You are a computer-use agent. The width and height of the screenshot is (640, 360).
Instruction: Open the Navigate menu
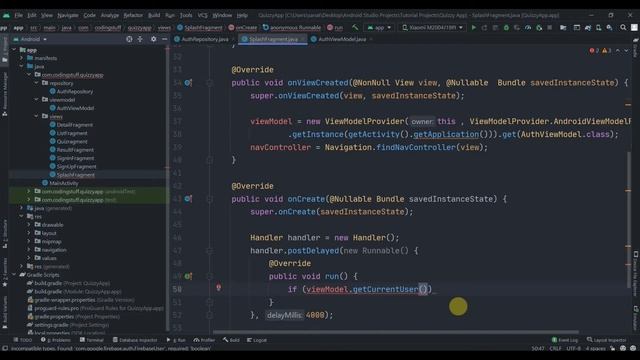coord(68,16)
